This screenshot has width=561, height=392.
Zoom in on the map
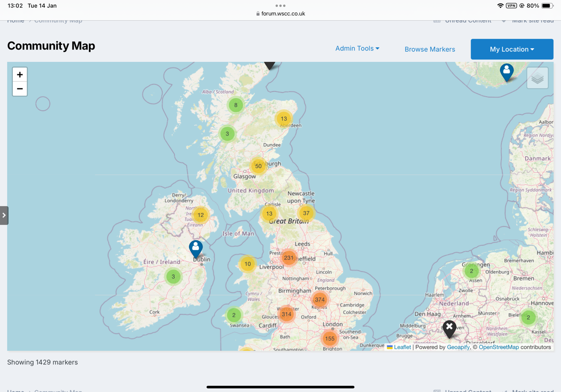(x=20, y=75)
